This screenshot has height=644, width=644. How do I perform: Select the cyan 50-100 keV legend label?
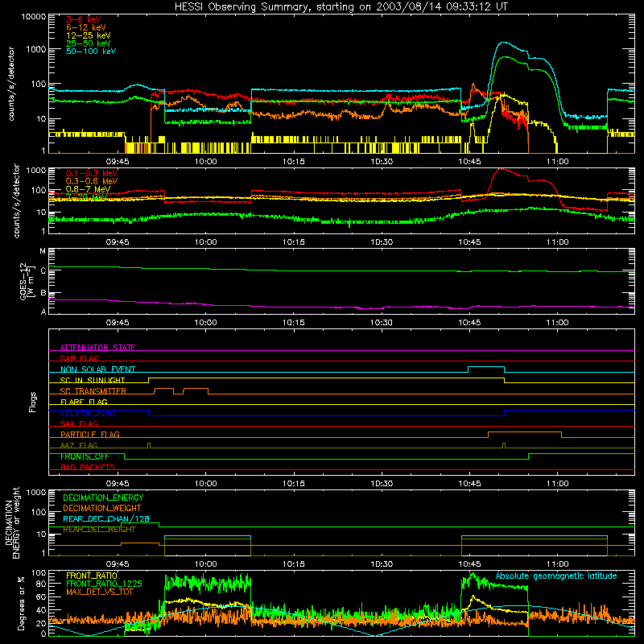(x=91, y=52)
